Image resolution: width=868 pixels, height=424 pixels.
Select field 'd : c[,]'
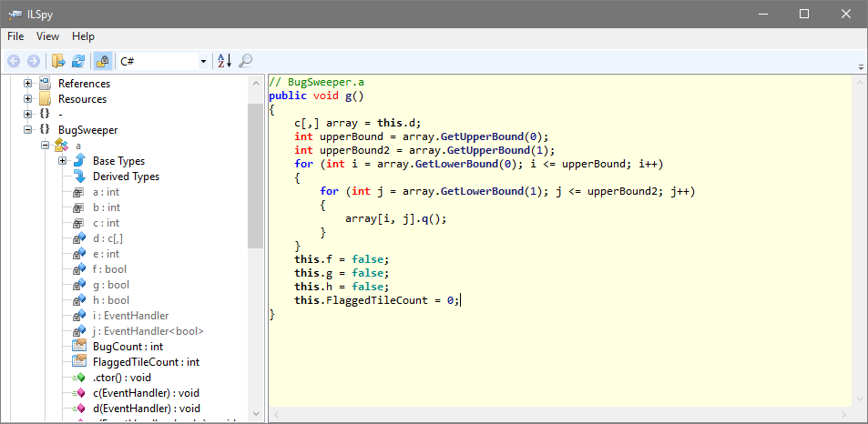click(x=107, y=238)
